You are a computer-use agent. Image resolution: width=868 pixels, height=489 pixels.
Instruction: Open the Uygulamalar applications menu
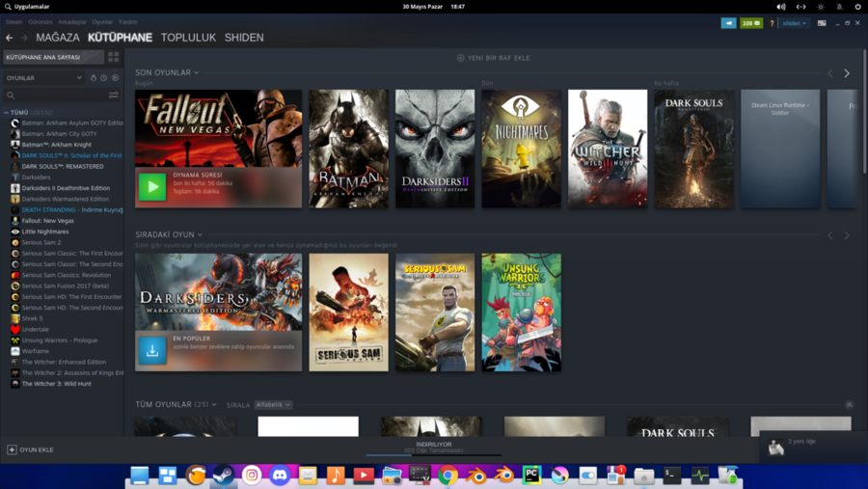(x=27, y=7)
